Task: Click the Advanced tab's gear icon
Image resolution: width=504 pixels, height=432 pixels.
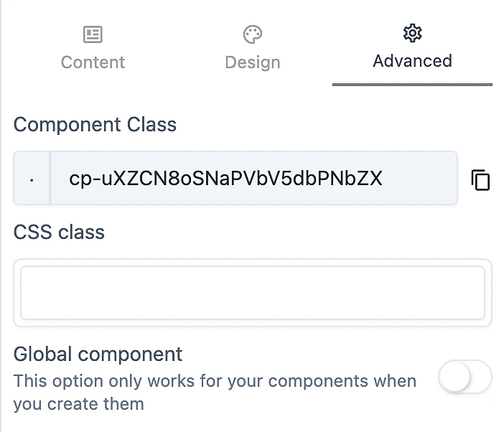Action: click(412, 32)
